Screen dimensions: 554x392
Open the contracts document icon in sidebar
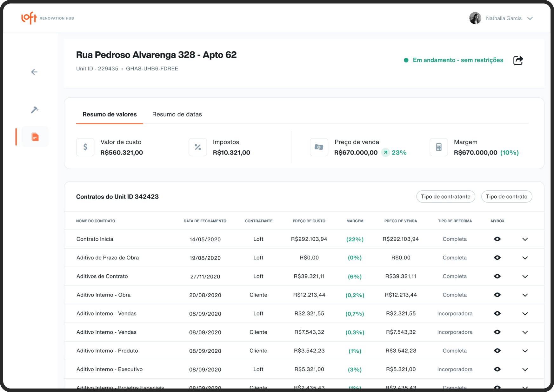[x=35, y=137]
